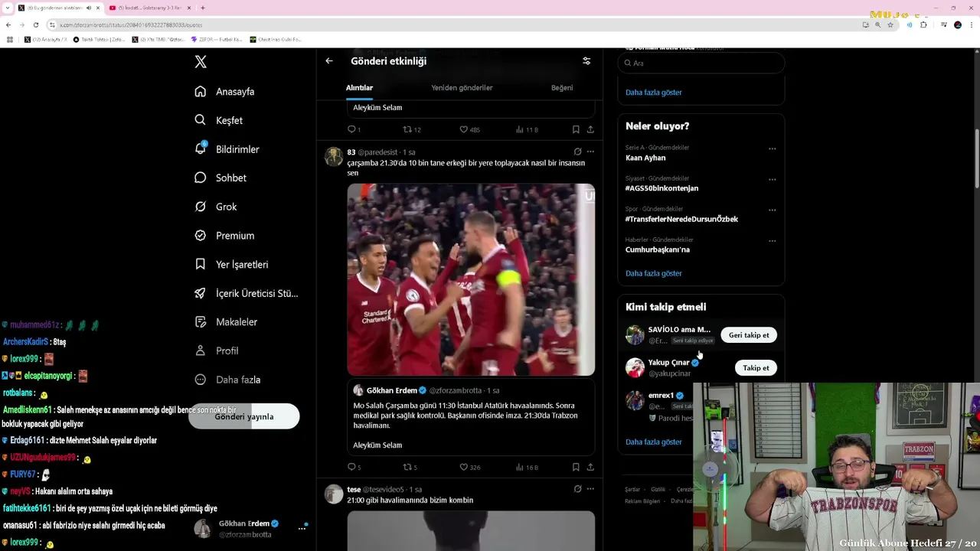Click the İçerik Üreticisi Stüdyosu rocket icon
The width and height of the screenshot is (980, 551).
click(x=201, y=293)
